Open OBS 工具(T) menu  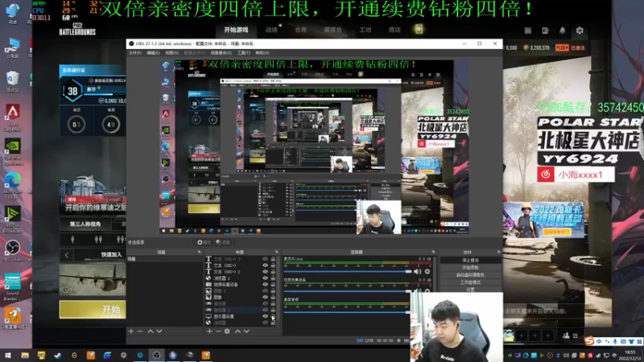point(243,53)
